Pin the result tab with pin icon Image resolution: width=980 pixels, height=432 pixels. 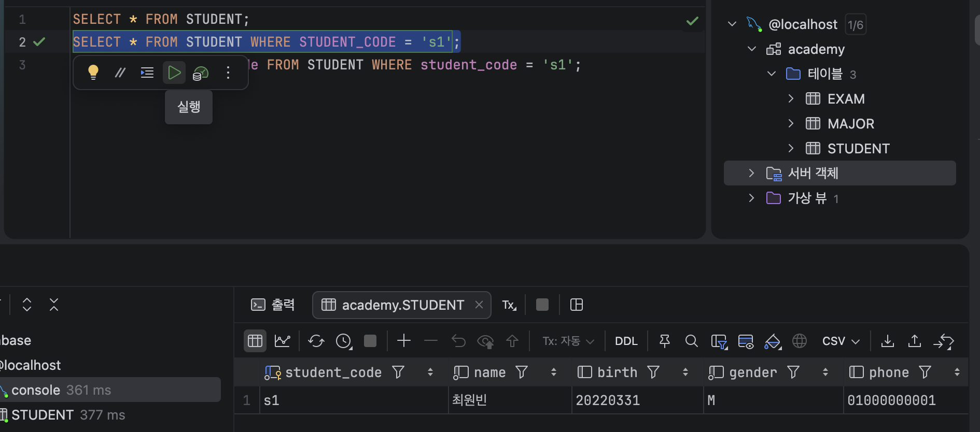click(x=664, y=341)
